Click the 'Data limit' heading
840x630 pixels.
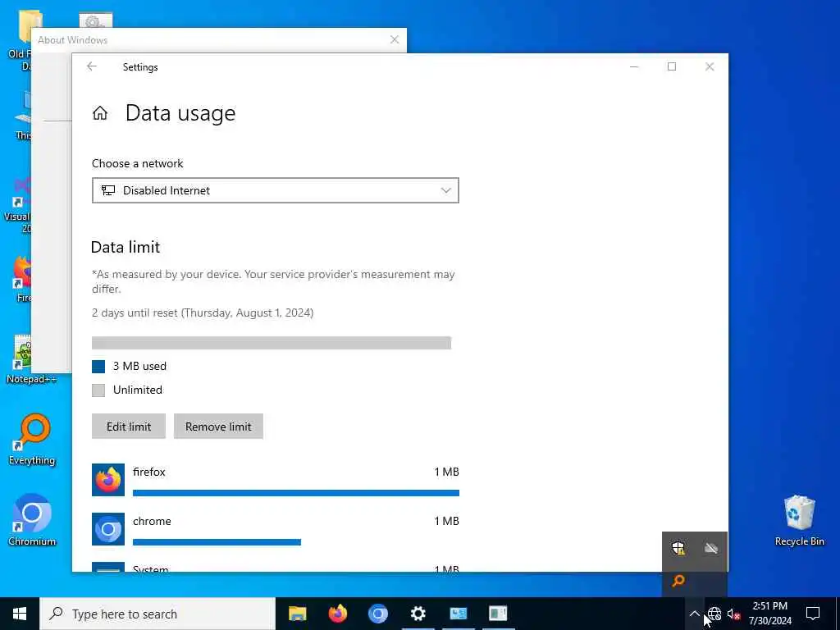click(x=126, y=247)
